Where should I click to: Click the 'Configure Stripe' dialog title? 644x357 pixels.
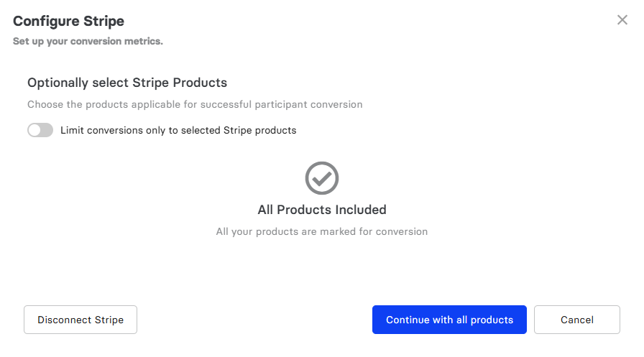click(68, 21)
